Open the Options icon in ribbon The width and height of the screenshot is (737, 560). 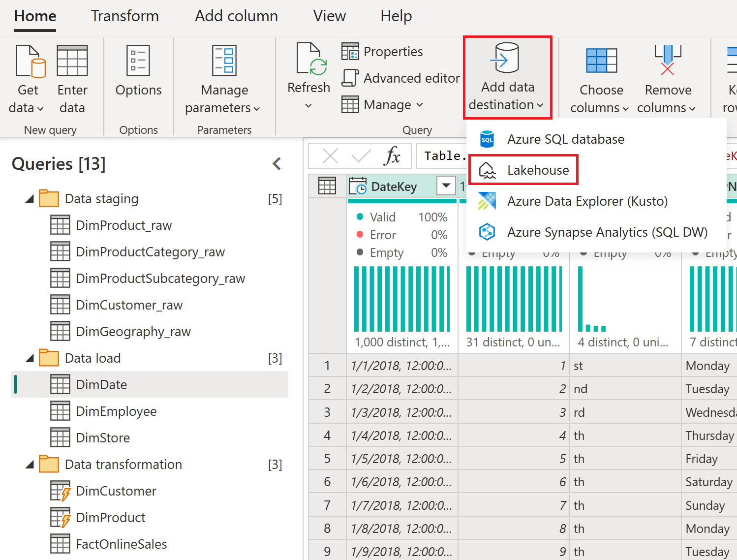138,61
